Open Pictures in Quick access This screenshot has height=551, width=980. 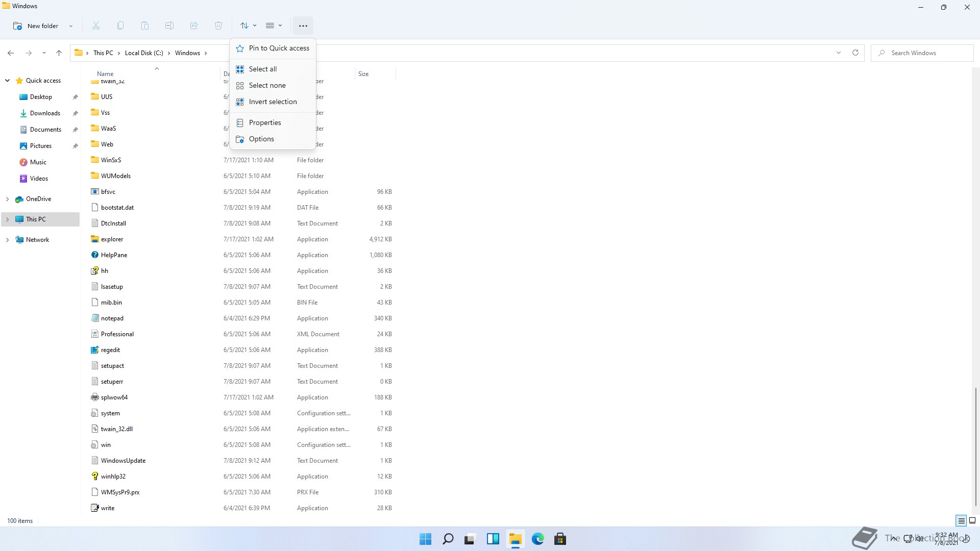point(40,146)
